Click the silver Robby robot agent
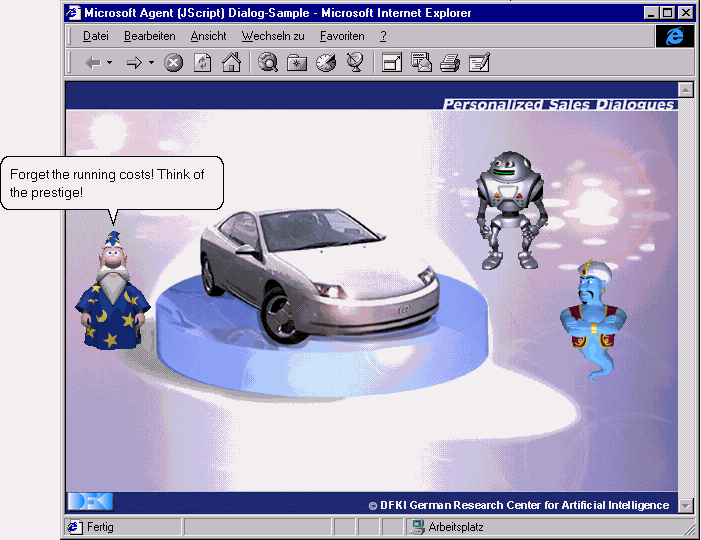This screenshot has width=701, height=540. point(512,210)
